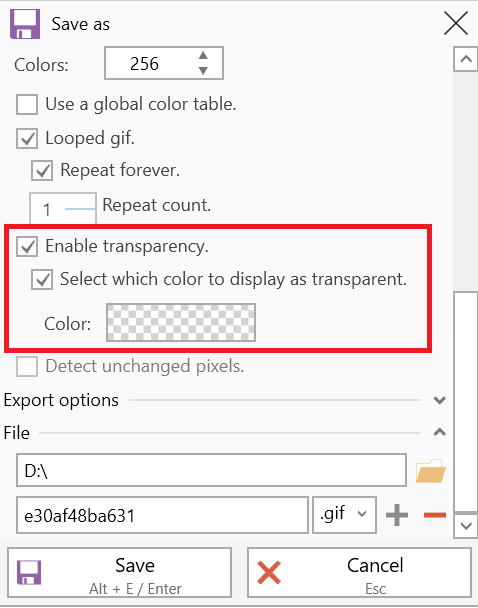Viewport: 478px width, 608px height.
Task: Expand the Export options section
Action: [x=440, y=400]
